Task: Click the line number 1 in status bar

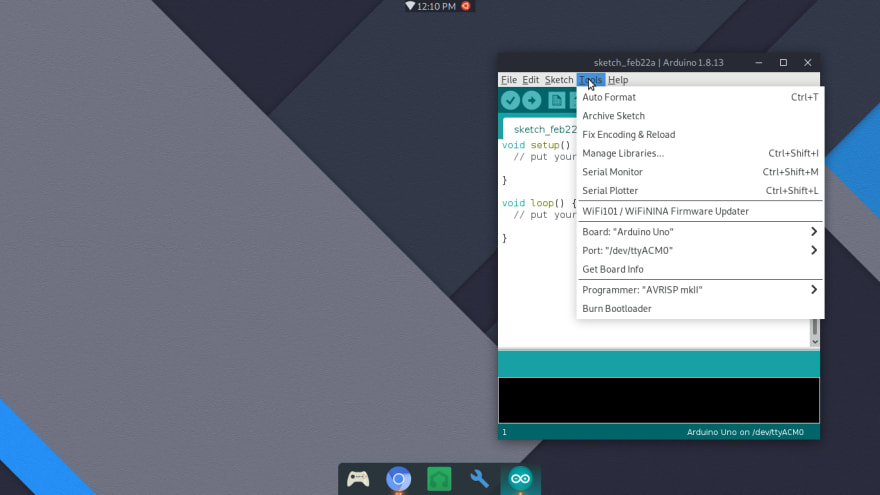Action: point(504,432)
